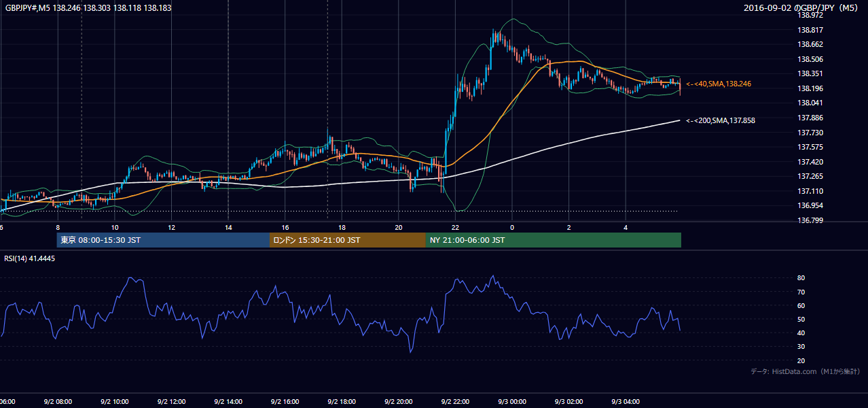Click the NY 21:00-06:00 JST session bar
The width and height of the screenshot is (868, 408).
(x=554, y=240)
